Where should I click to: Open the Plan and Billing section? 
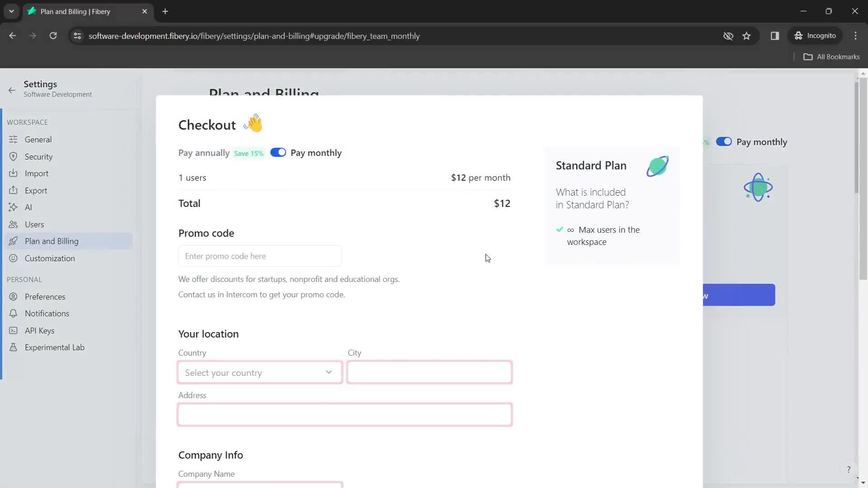coord(52,241)
